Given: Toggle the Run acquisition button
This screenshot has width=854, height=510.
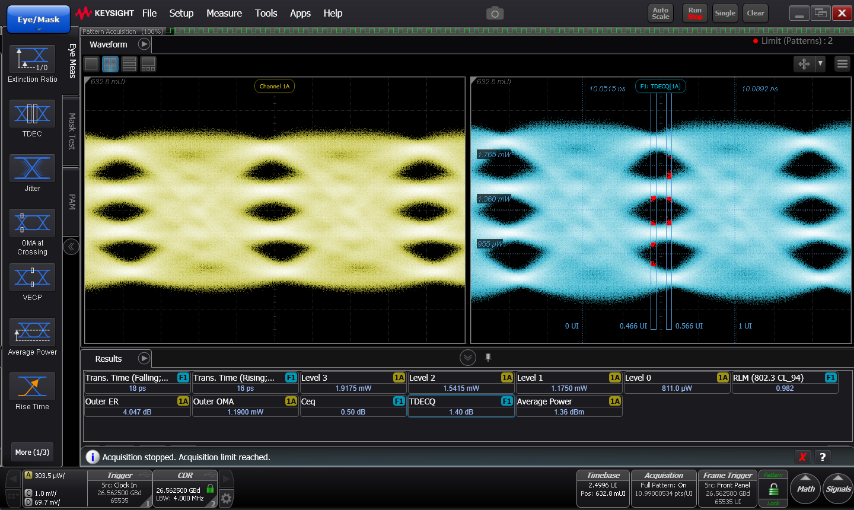Looking at the screenshot, I should tap(694, 13).
